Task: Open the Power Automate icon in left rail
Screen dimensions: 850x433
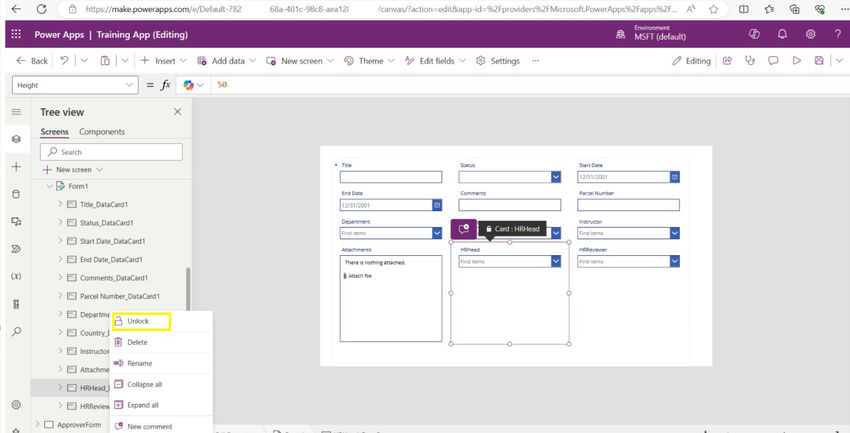Action: pos(16,249)
